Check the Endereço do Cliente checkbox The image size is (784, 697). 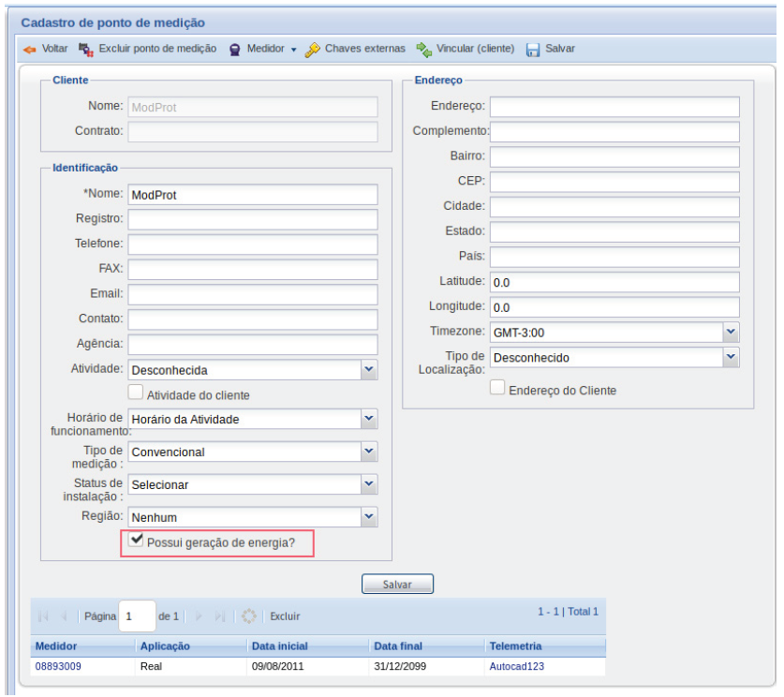498,389
